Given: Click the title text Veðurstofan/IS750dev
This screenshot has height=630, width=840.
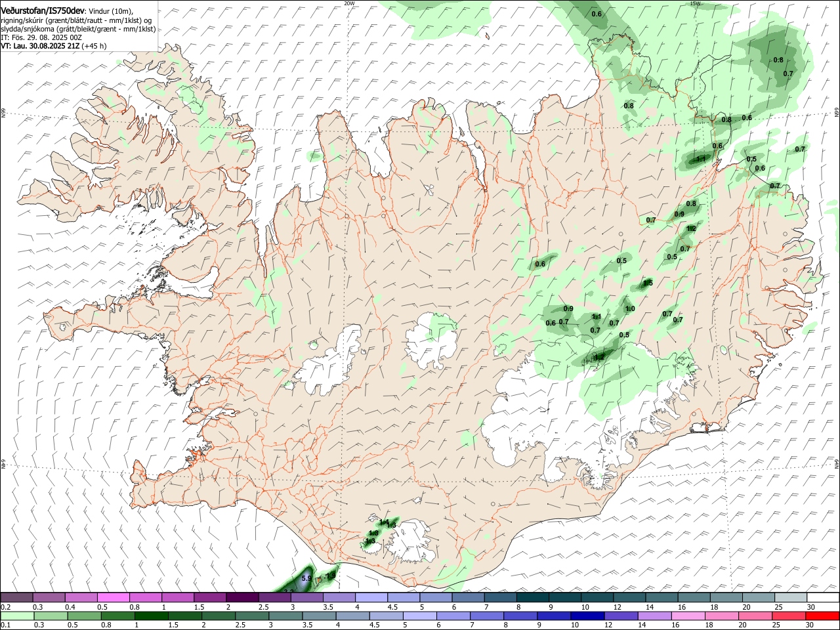Looking at the screenshot, I should pyautogui.click(x=42, y=11).
